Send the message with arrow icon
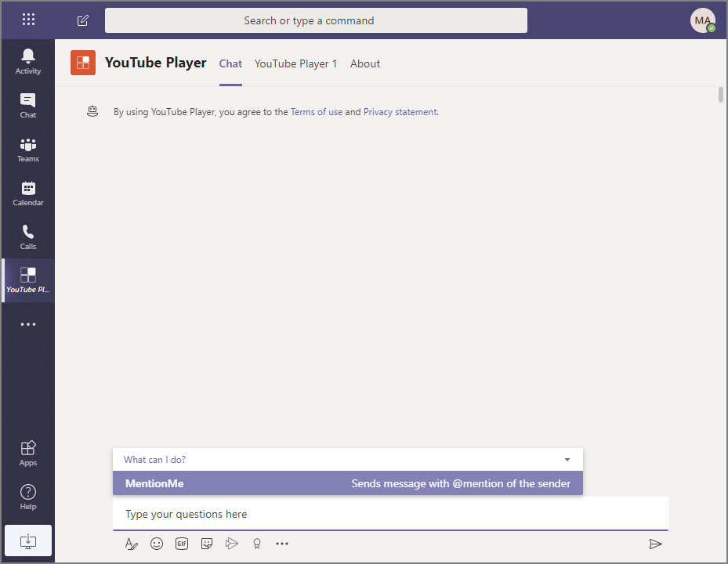The height and width of the screenshot is (564, 728). (x=655, y=544)
